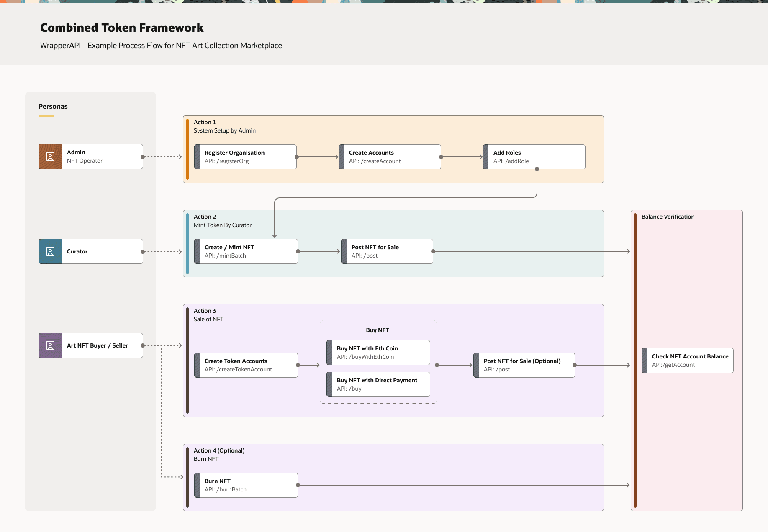Click the Create / Mint NFT step box
Screen dimensions: 768x532
point(246,251)
